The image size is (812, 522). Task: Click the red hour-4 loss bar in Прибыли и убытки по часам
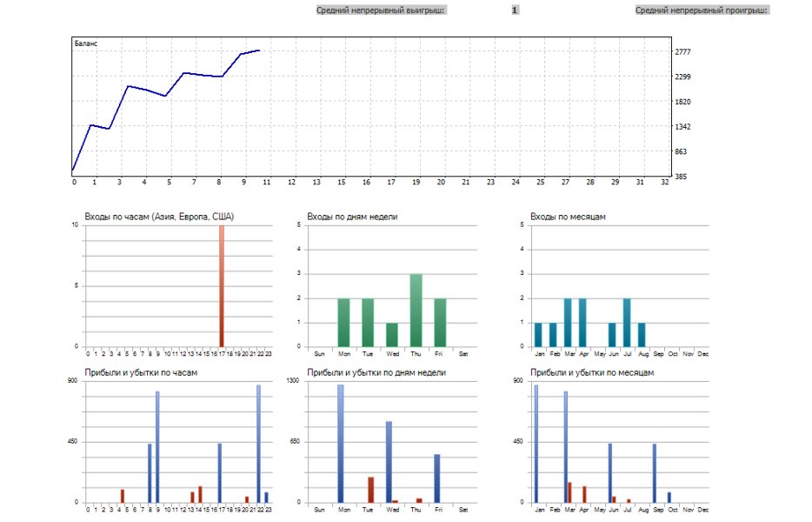(x=123, y=496)
